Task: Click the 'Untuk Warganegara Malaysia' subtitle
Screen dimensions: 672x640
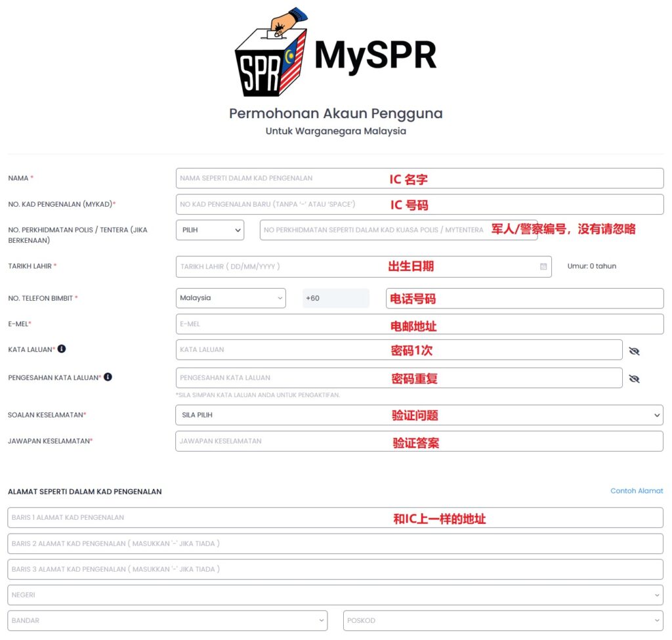Action: 335,131
